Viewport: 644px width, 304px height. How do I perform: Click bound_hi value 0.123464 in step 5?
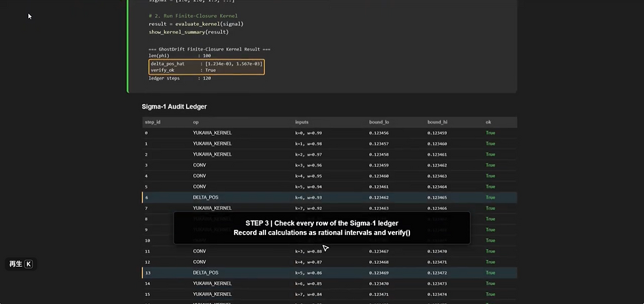click(437, 186)
